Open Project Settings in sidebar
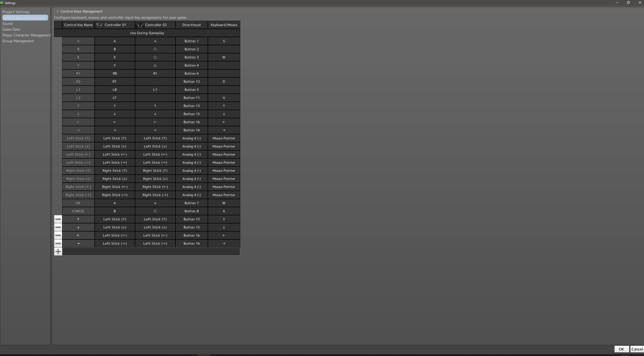644x356 pixels. [16, 12]
